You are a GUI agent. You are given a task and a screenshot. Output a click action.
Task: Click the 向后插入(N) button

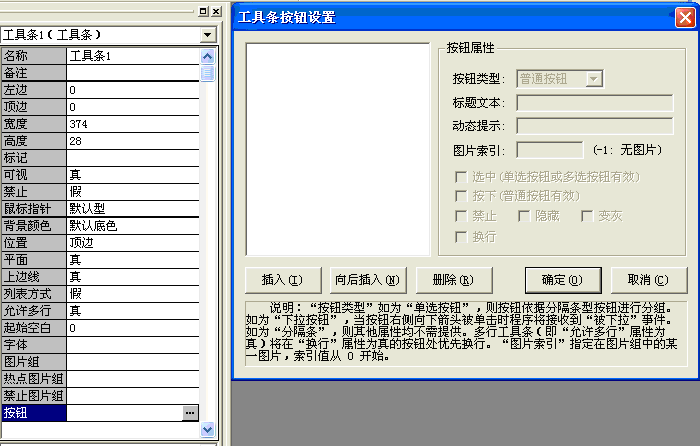tap(366, 279)
